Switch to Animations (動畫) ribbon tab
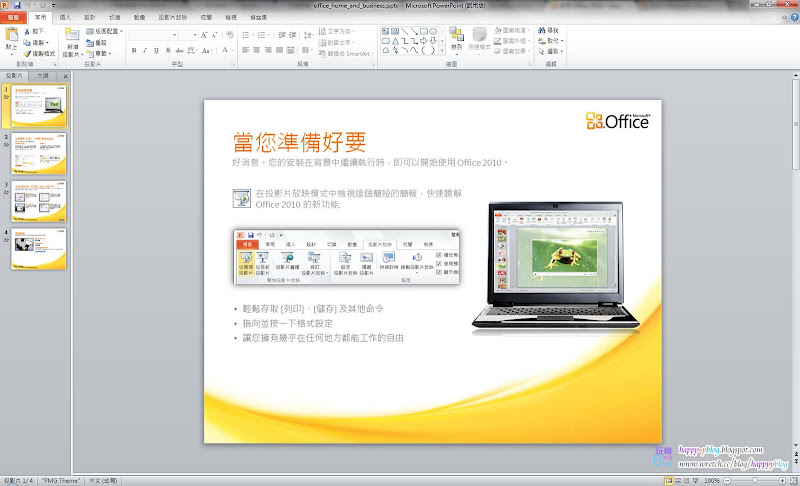This screenshot has width=800, height=486. tap(139, 17)
